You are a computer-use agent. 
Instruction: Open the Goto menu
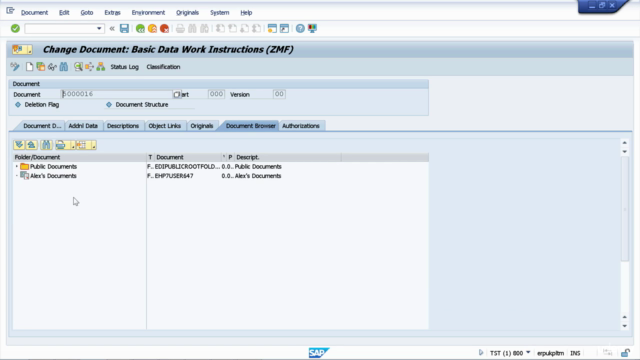tap(87, 13)
